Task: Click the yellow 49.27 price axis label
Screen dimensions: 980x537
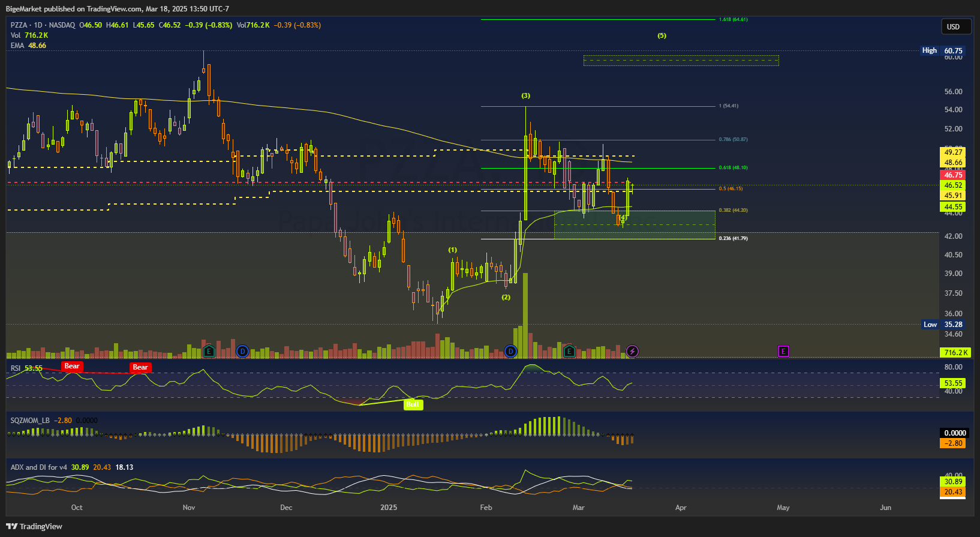Action: coord(953,152)
